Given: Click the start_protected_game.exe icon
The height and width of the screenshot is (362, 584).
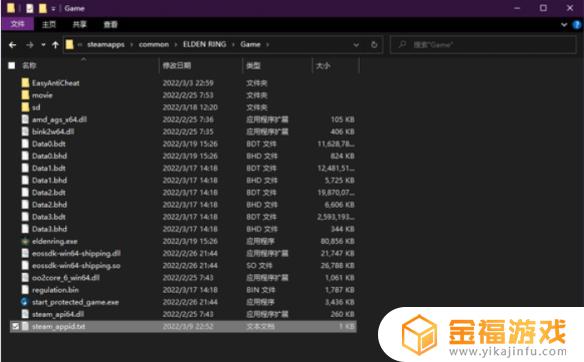Looking at the screenshot, I should (x=25, y=302).
